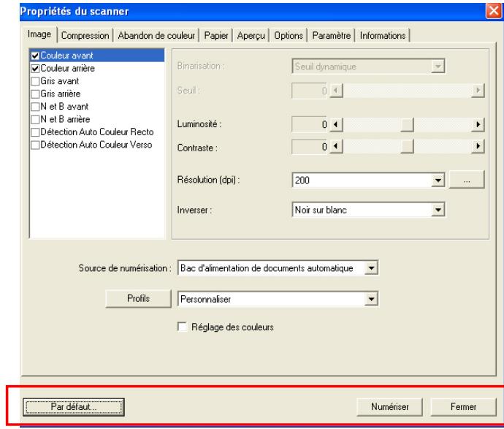Close the Propriétés du scanner window
This screenshot has height=429, width=504.
click(493, 11)
